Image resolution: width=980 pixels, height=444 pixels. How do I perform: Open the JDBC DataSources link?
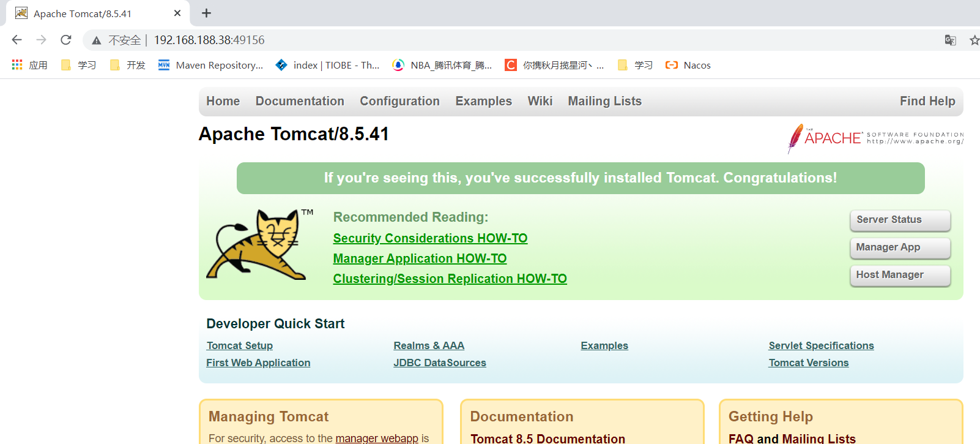click(x=440, y=363)
